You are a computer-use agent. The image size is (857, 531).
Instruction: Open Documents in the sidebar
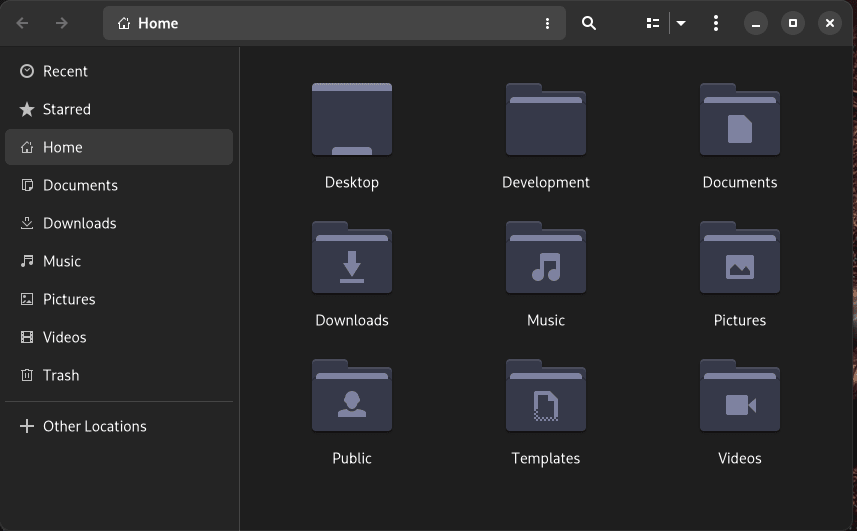click(x=119, y=185)
